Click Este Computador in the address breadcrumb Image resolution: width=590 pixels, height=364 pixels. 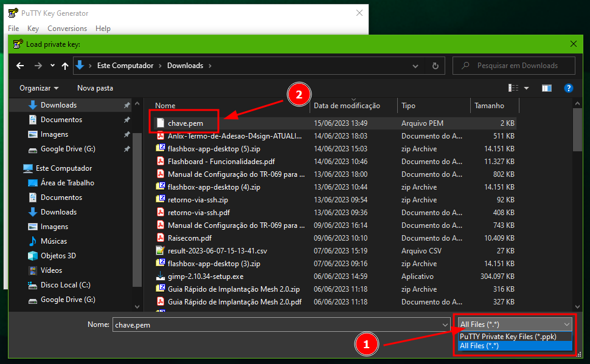coord(125,66)
